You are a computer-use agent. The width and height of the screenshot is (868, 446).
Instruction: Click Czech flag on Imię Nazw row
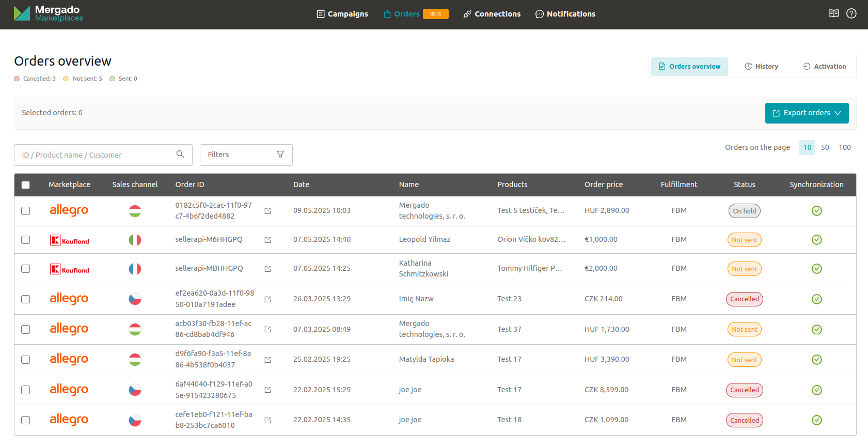point(135,299)
